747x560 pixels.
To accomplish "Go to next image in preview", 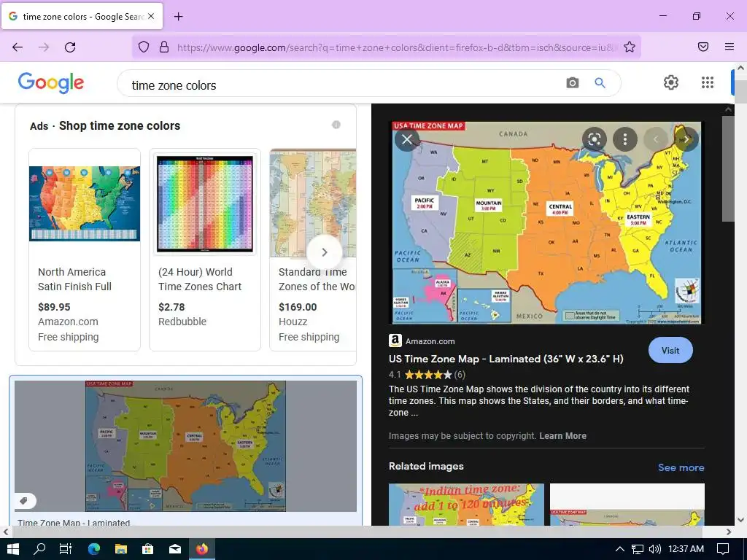I will click(x=686, y=139).
